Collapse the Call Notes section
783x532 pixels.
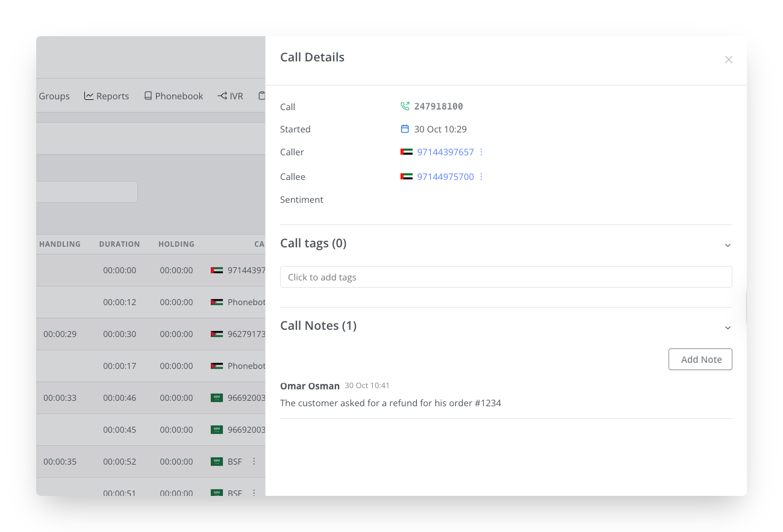pos(728,327)
